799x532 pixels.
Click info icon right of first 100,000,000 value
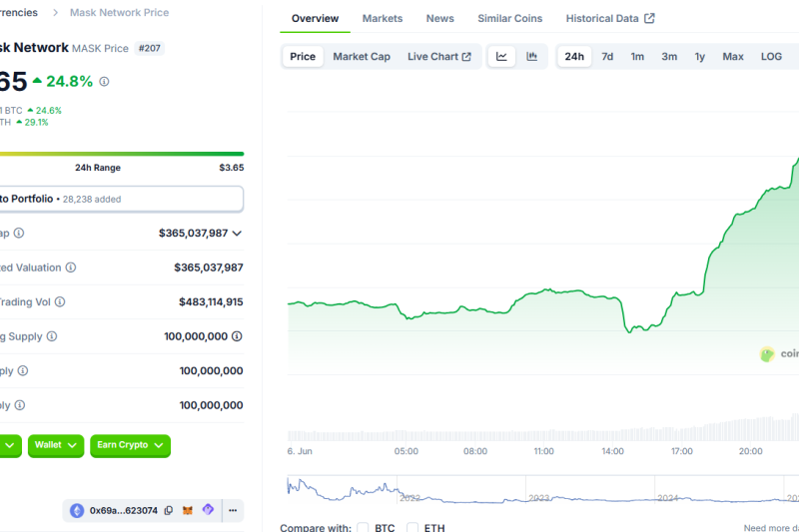tap(237, 336)
